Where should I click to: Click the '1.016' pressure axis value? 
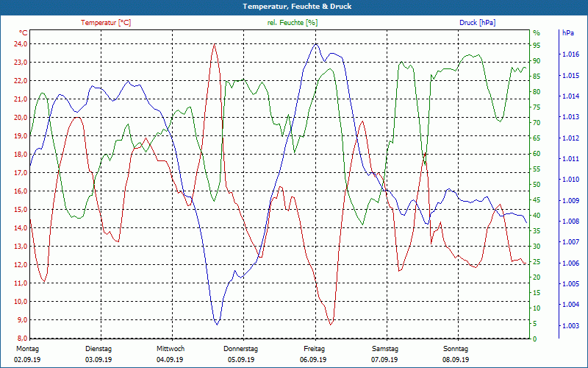click(571, 54)
